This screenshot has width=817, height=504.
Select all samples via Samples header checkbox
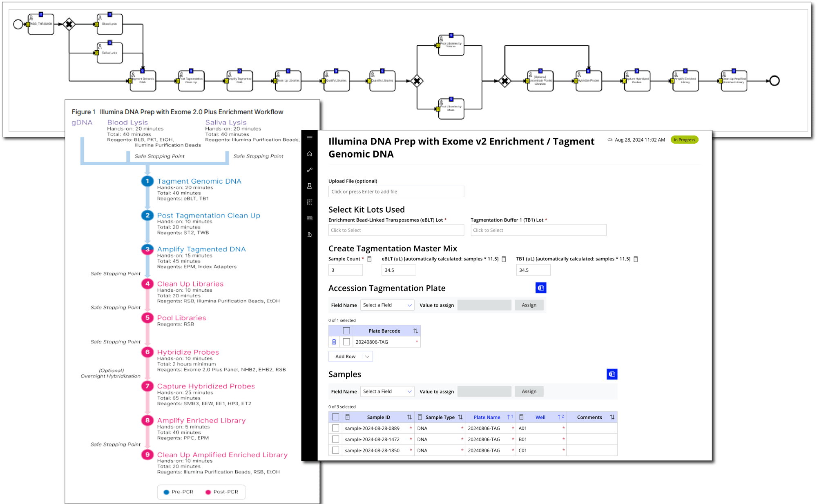coord(335,417)
